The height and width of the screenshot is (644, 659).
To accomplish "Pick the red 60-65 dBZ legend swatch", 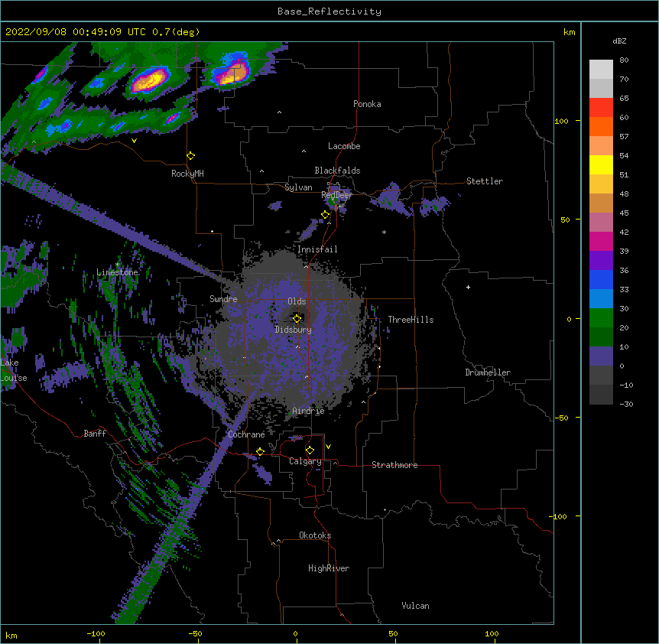I will 601,107.
